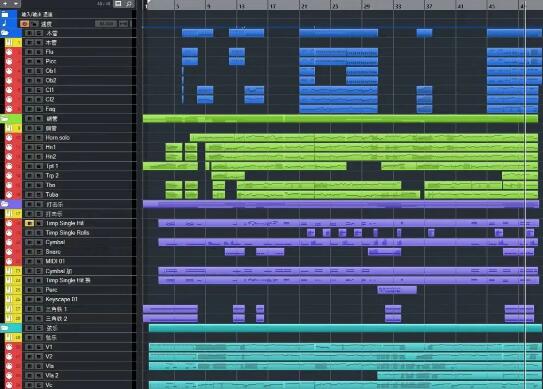
Task: Toggle solo on the Picc track
Action: [39, 61]
